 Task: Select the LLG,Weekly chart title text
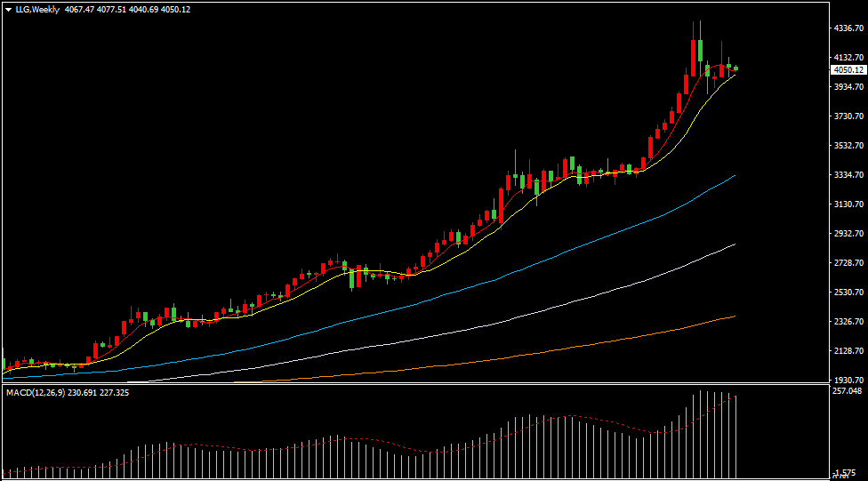(x=37, y=10)
